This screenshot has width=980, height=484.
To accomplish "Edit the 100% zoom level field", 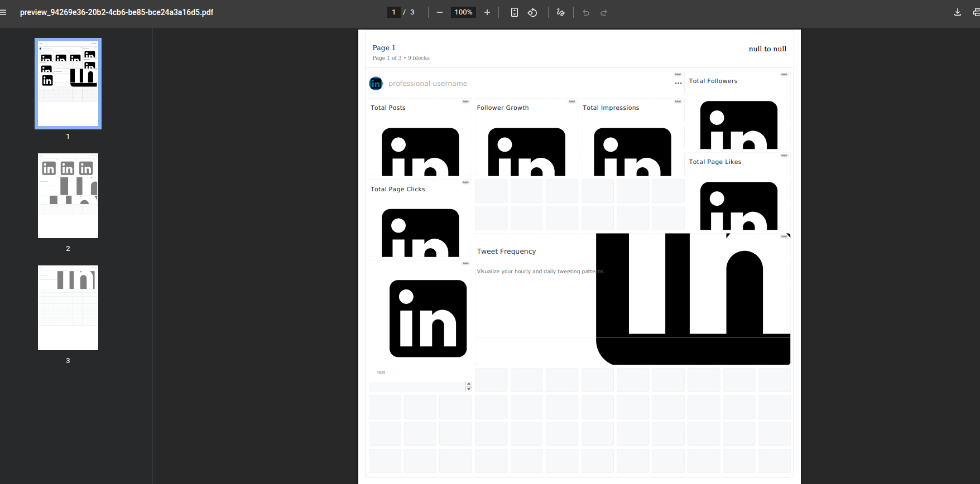I will 463,12.
